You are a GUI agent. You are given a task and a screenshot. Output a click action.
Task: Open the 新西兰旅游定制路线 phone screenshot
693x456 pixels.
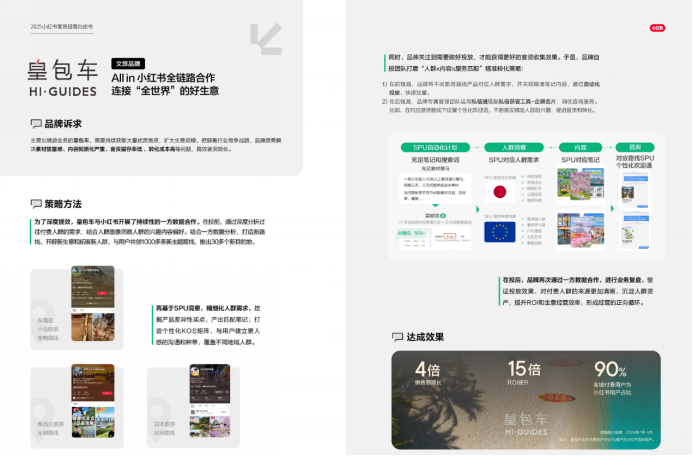(x=93, y=401)
